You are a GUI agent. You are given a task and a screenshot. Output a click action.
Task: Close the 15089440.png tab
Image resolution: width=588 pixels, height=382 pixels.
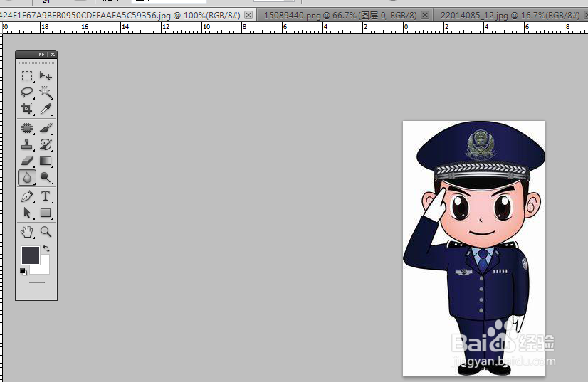pyautogui.click(x=425, y=15)
